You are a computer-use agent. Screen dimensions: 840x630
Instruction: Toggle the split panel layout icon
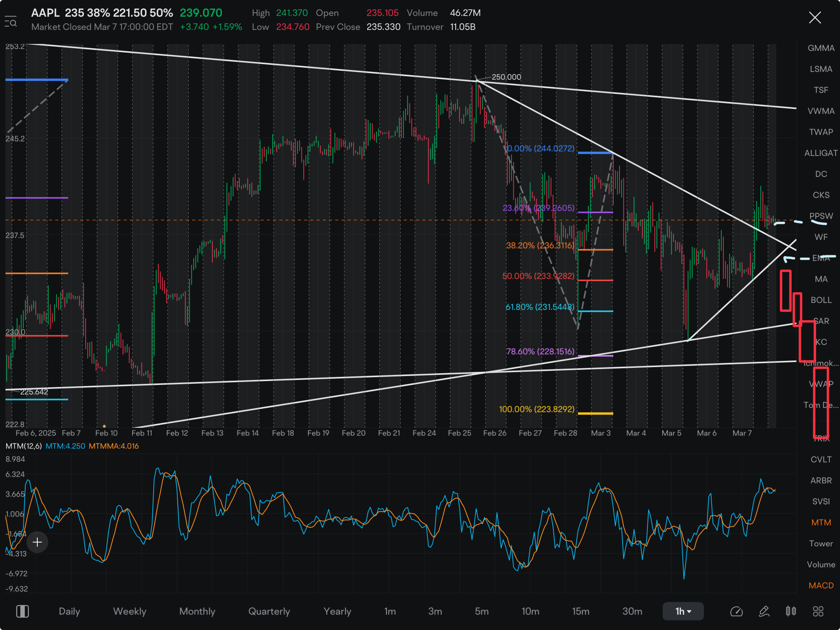click(x=23, y=611)
